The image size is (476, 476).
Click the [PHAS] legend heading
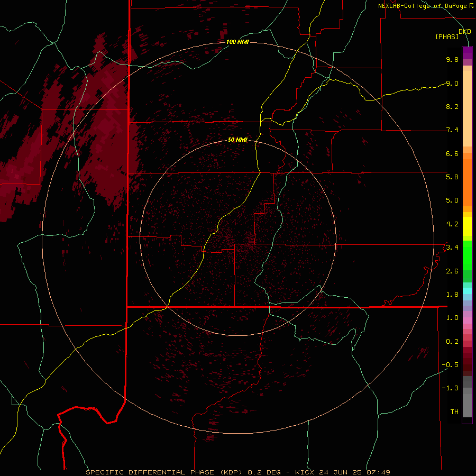tap(447, 36)
